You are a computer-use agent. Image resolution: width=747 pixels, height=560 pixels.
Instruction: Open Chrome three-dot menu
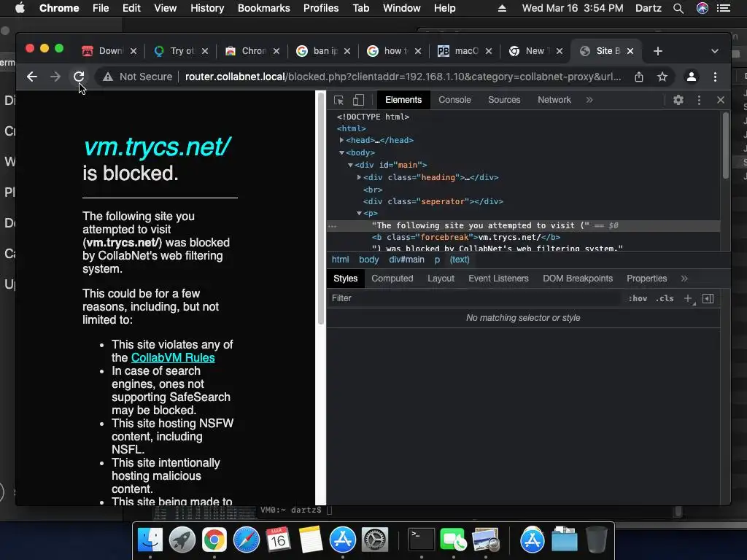(x=715, y=77)
